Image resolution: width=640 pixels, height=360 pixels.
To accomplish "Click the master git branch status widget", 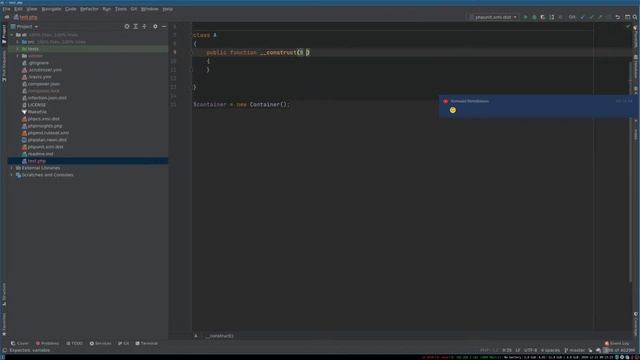I will pos(575,350).
